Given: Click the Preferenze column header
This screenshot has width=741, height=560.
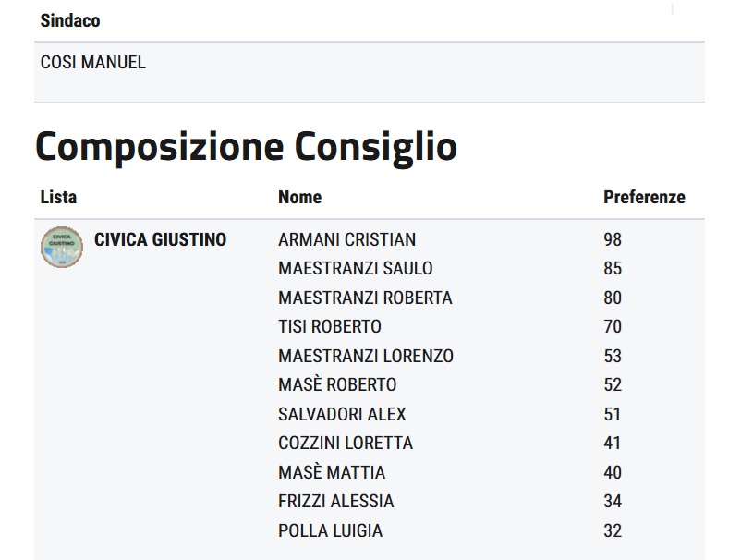Looking at the screenshot, I should [644, 197].
